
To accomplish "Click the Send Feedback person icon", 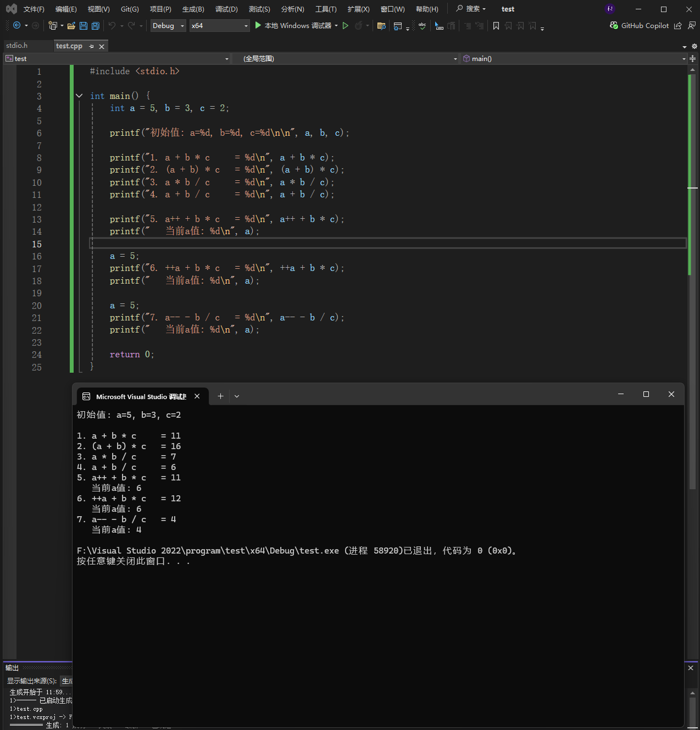I will tap(691, 25).
